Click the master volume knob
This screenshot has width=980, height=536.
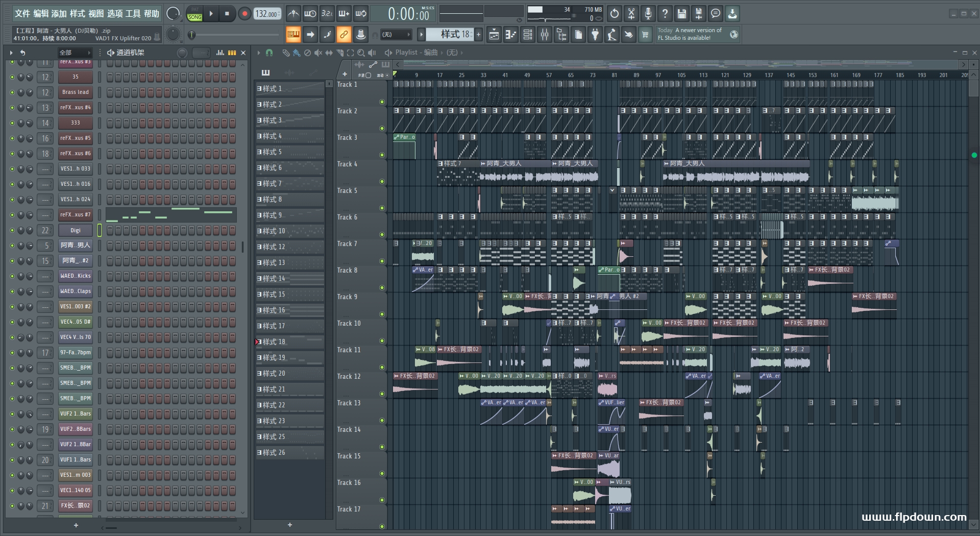174,14
